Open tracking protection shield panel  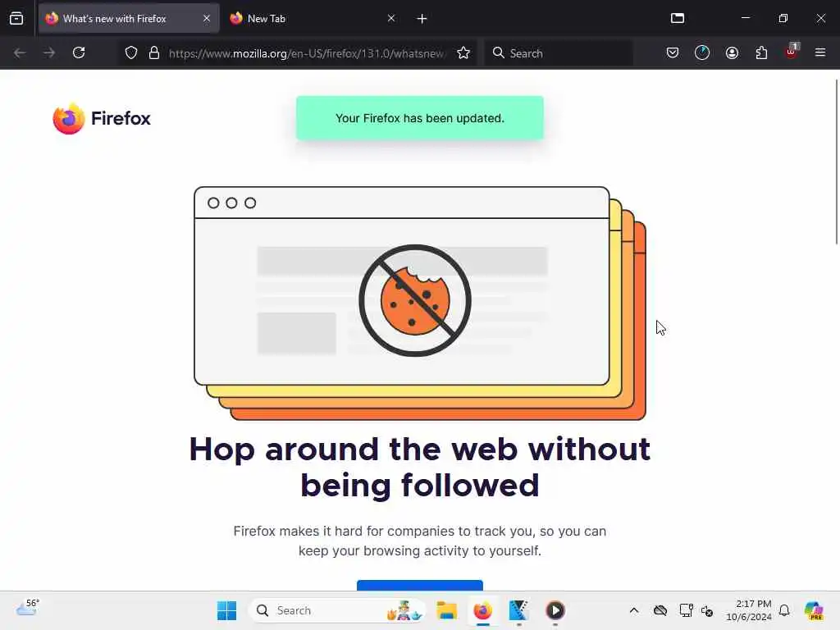(131, 53)
